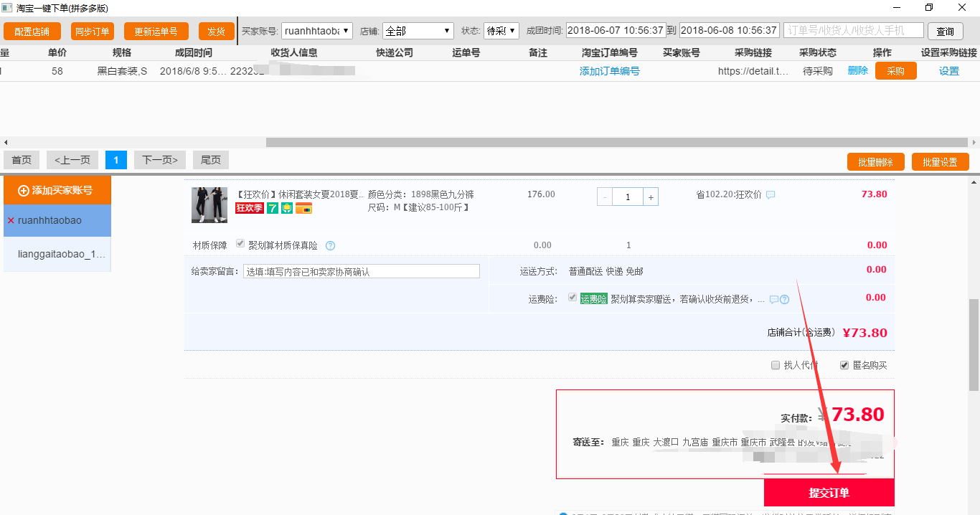Click the 黑白套装,S spec cell

[123, 71]
